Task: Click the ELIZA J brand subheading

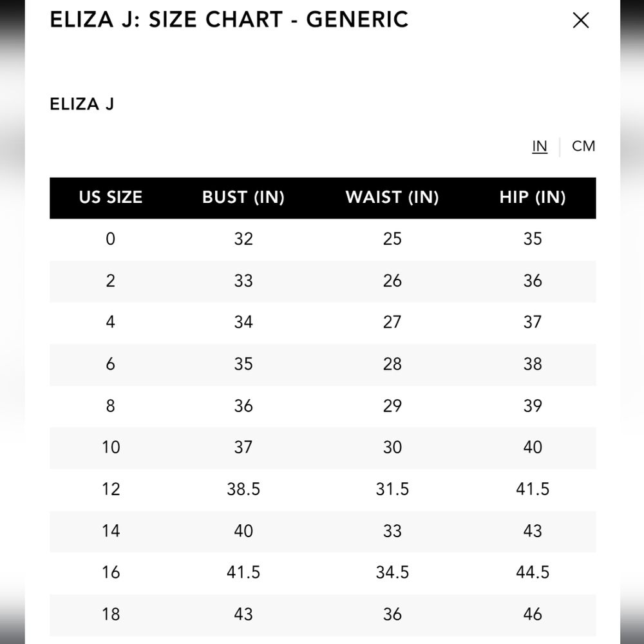Action: 82,104
